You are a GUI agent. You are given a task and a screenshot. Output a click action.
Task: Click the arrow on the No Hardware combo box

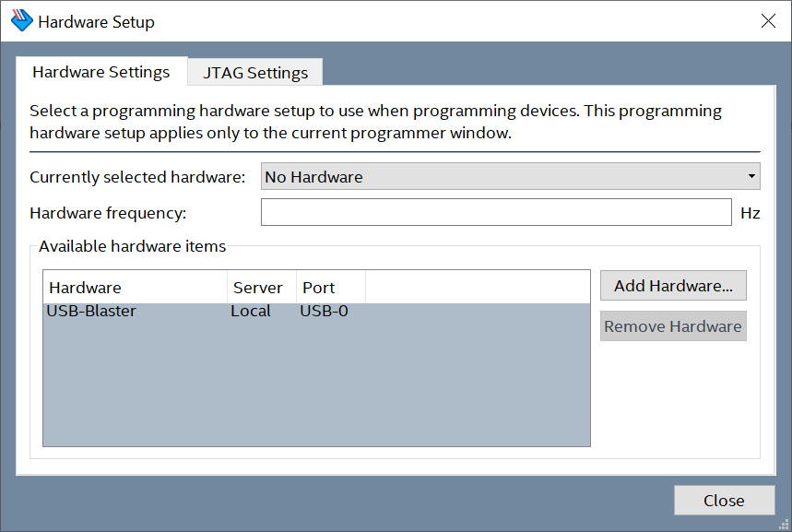(752, 176)
